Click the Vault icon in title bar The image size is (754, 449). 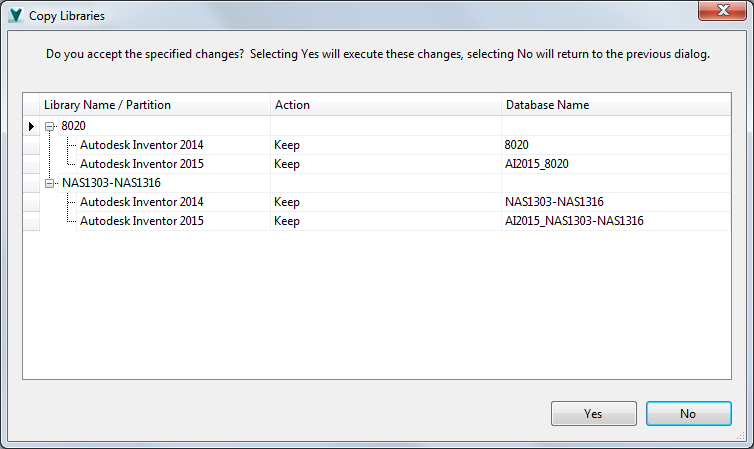[15, 16]
